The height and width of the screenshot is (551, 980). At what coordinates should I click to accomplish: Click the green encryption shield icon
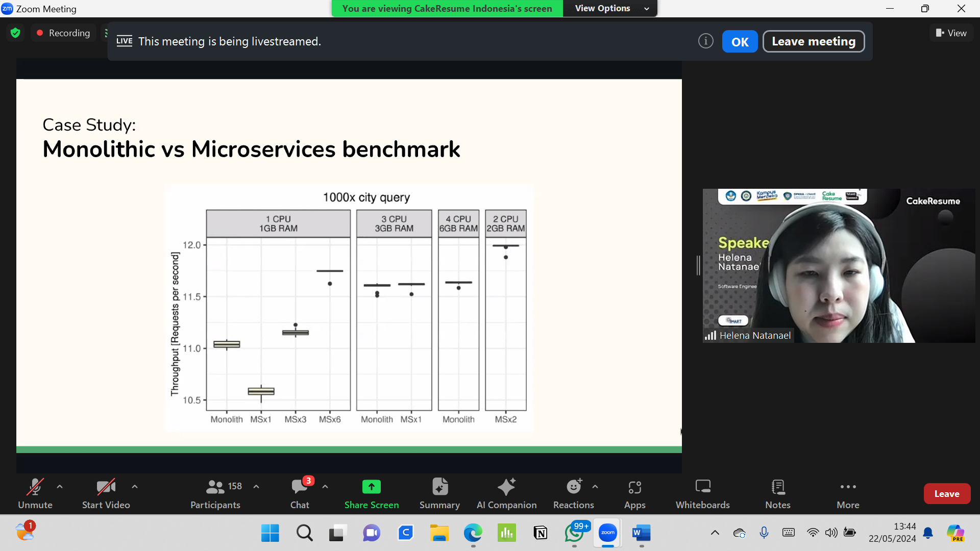(x=15, y=33)
